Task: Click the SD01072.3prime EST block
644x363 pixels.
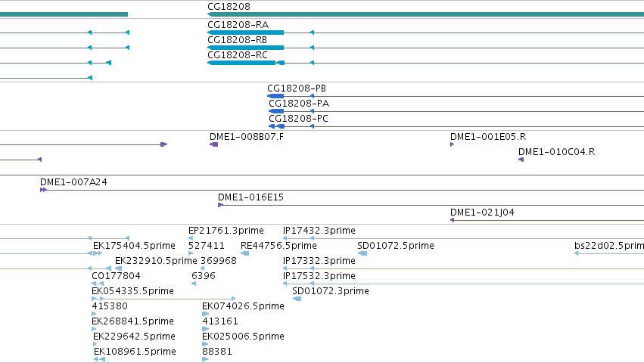Action: tap(297, 299)
